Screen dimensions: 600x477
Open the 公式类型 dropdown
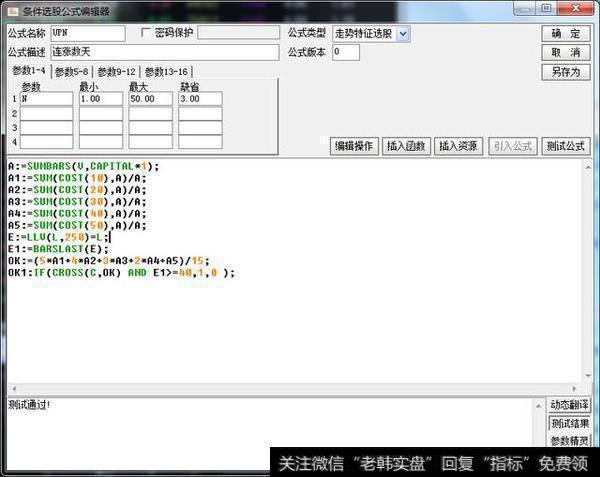tap(403, 34)
